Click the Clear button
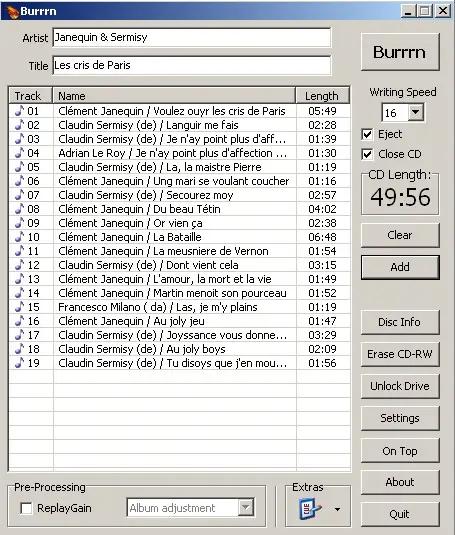The height and width of the screenshot is (535, 455). (x=400, y=235)
